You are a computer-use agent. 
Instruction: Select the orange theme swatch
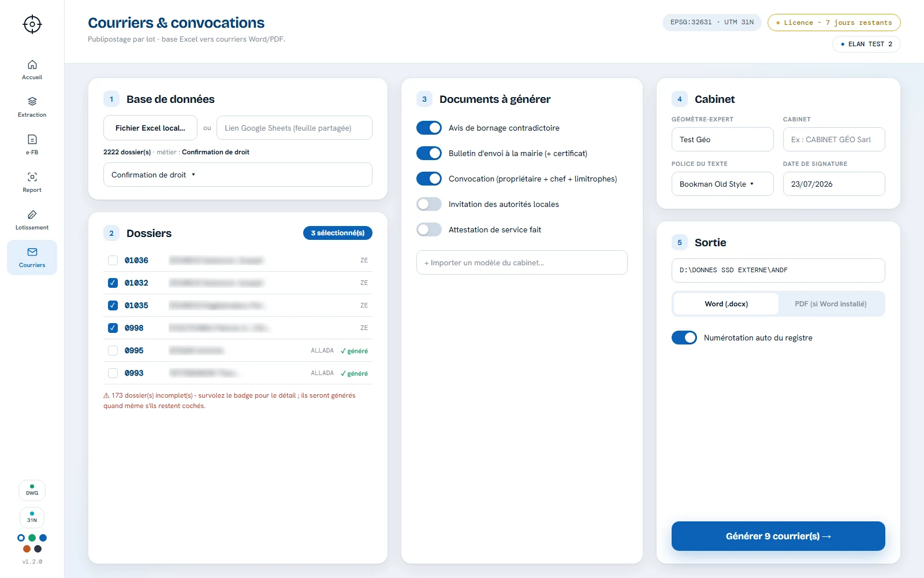pyautogui.click(x=27, y=549)
